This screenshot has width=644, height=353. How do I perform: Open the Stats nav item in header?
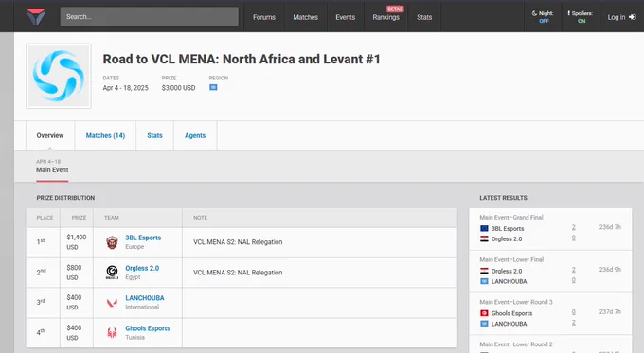(424, 17)
